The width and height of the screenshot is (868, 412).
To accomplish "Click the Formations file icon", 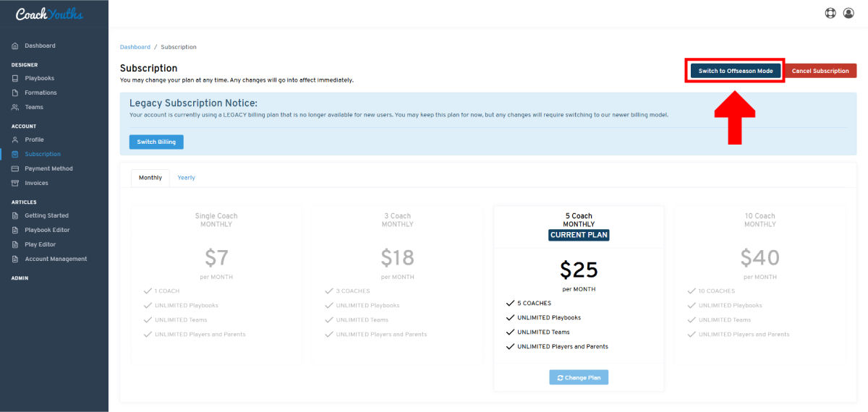I will [15, 93].
